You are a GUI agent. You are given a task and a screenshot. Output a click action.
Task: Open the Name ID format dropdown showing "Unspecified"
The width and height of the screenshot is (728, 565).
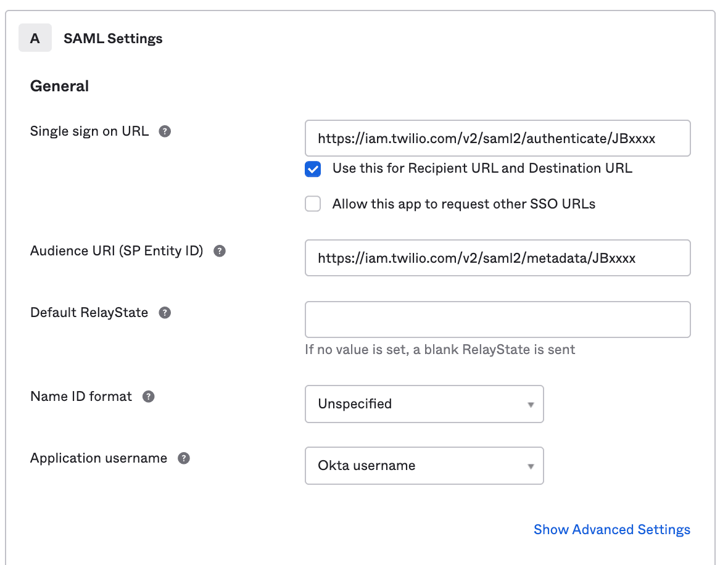(x=424, y=404)
